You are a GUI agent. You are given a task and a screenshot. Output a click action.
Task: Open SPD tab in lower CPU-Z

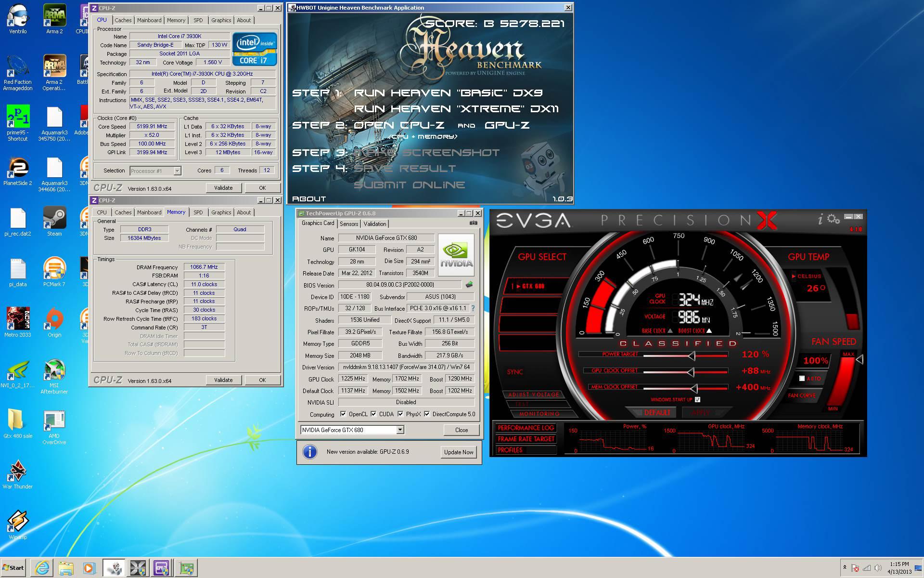[198, 212]
